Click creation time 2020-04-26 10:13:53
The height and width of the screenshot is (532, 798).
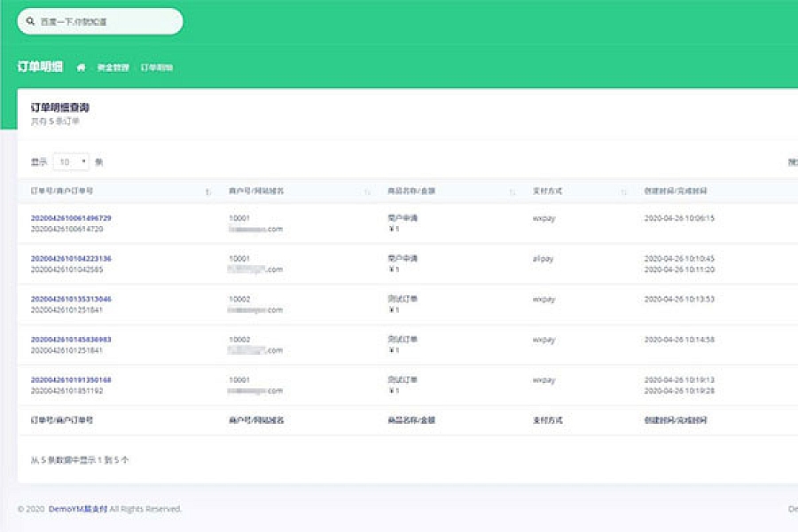pyautogui.click(x=679, y=299)
